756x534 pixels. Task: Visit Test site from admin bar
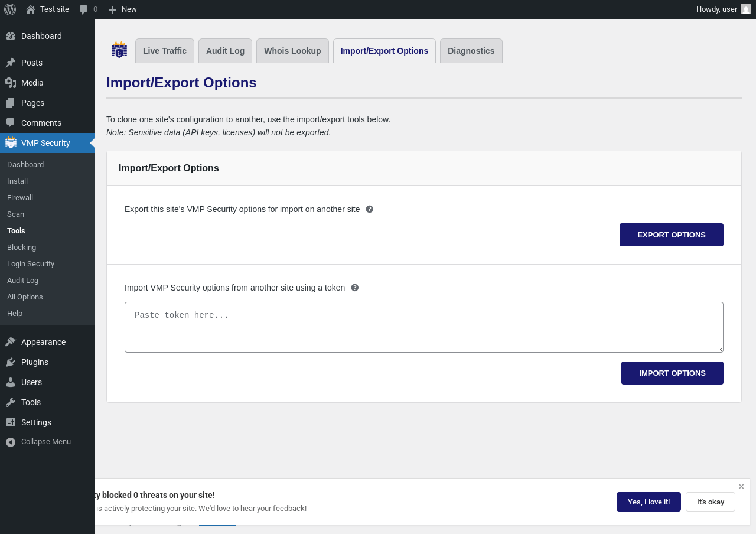pos(47,9)
